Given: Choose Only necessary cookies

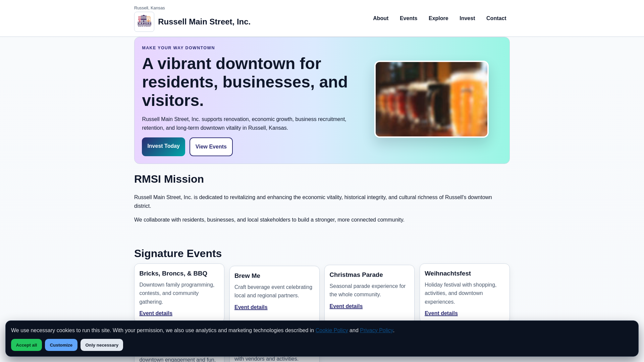Looking at the screenshot, I should click(102, 345).
